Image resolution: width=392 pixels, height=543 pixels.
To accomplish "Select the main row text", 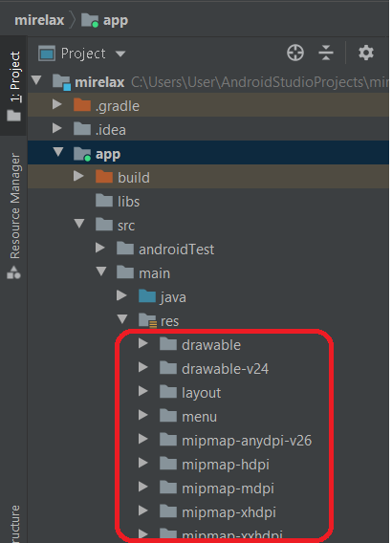I will [x=155, y=273].
